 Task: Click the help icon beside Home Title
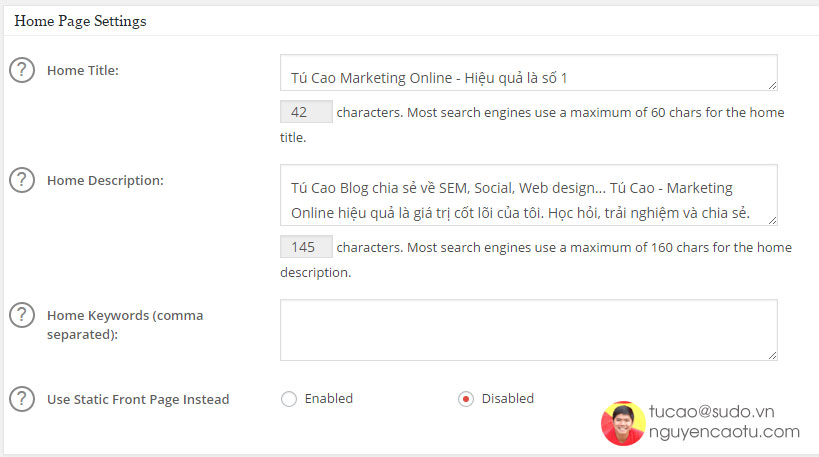point(21,71)
